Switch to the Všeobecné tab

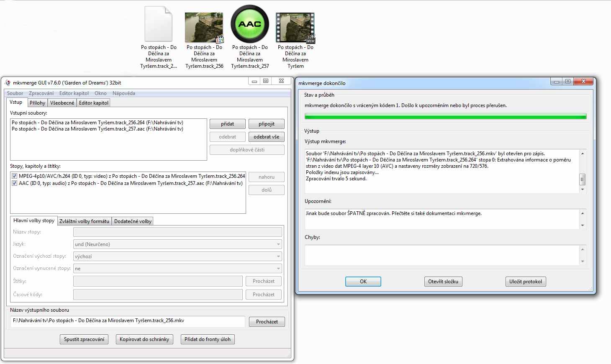click(x=62, y=103)
